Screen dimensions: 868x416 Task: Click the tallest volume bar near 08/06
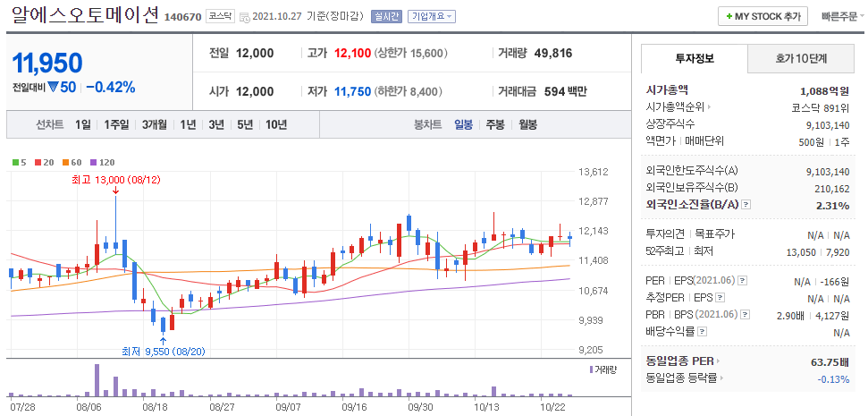pyautogui.click(x=97, y=380)
